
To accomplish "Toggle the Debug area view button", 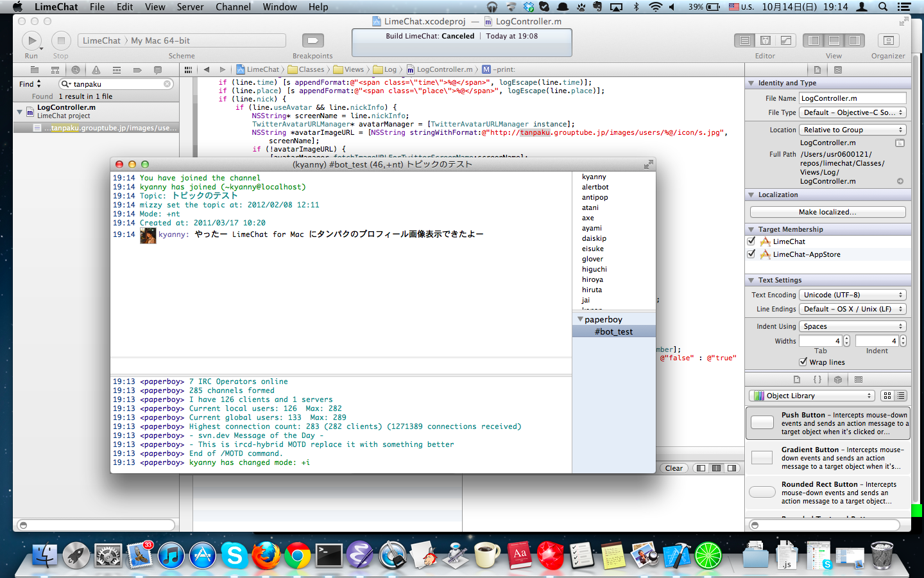I will (834, 40).
